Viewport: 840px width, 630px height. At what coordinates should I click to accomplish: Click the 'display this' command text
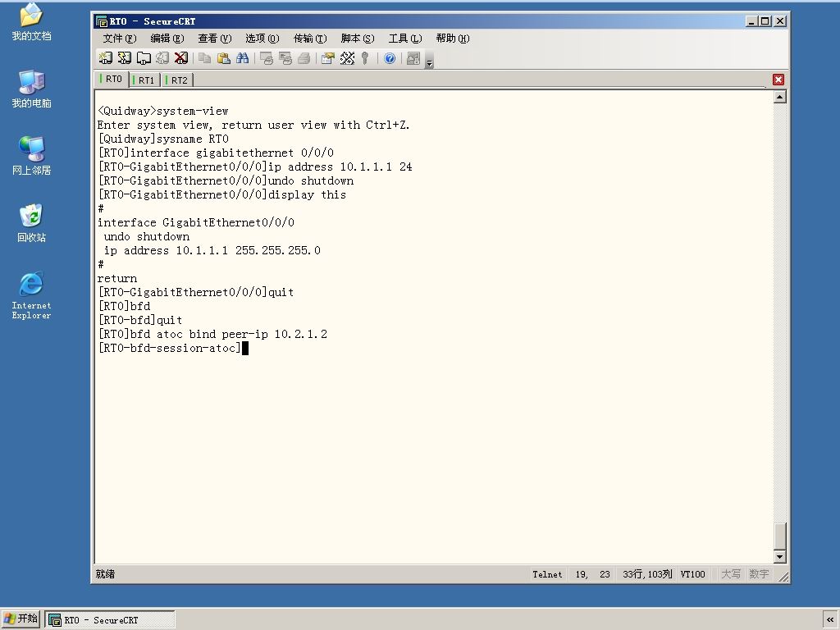pos(307,194)
